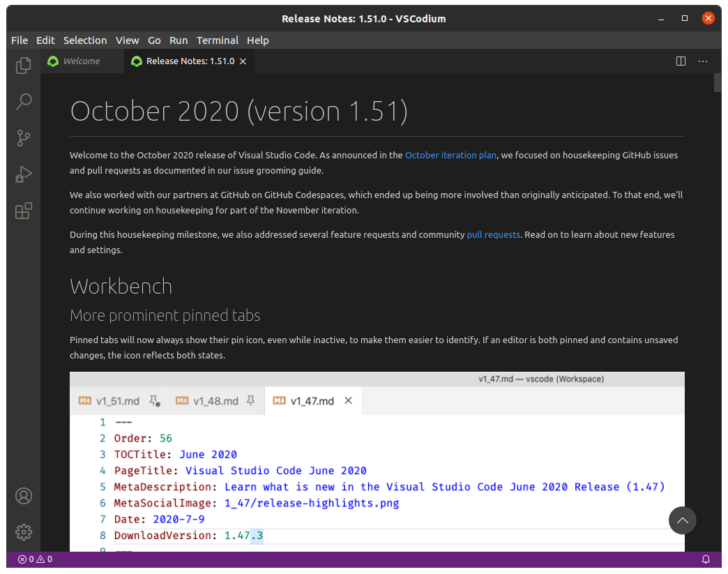Click the errors and warnings status indicator
Screen dimensions: 728x574
tap(35, 559)
